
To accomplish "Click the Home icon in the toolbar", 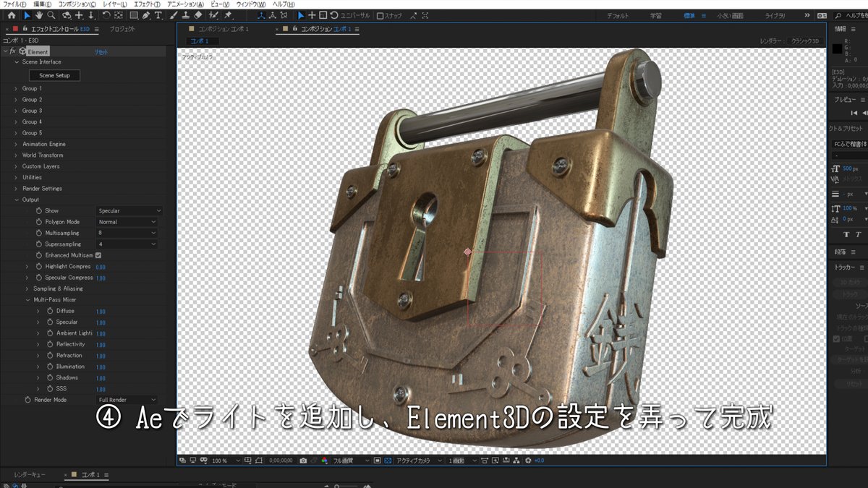I will coord(12,14).
